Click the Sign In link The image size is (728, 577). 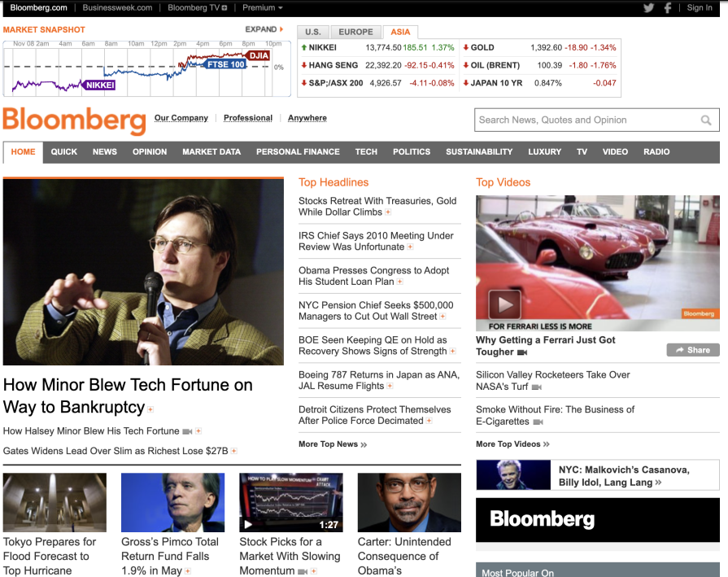(x=700, y=8)
